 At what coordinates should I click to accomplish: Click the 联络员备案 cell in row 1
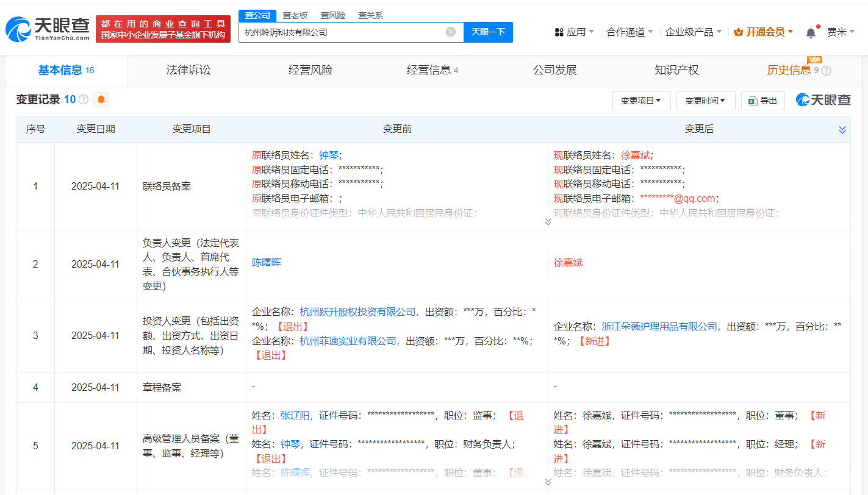pos(192,187)
